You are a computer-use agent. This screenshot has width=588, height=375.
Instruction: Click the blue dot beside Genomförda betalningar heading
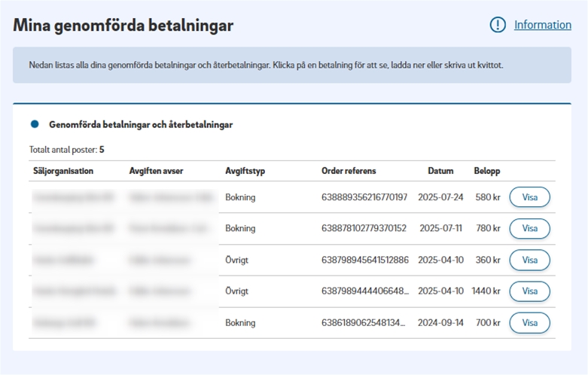(35, 124)
